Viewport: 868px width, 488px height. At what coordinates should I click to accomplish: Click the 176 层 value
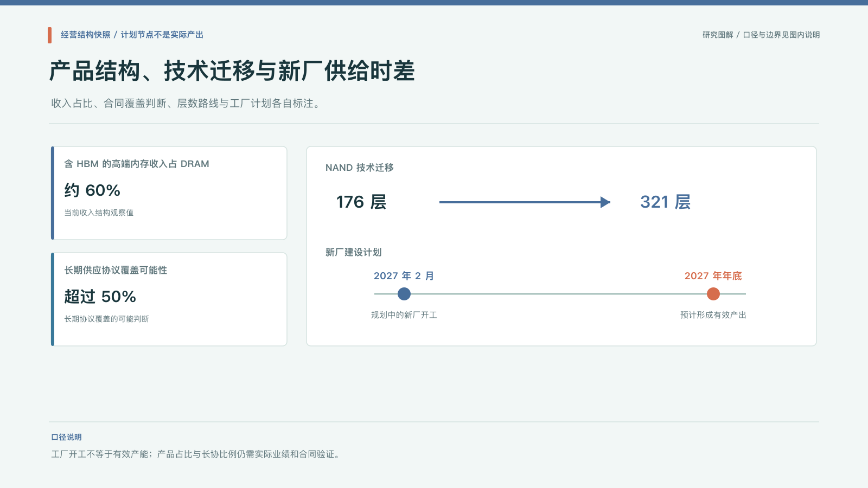point(361,202)
